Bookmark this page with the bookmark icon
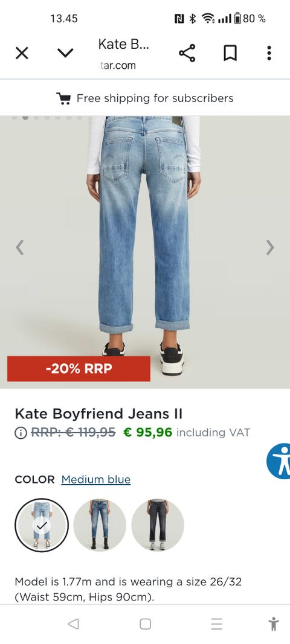 pos(230,53)
